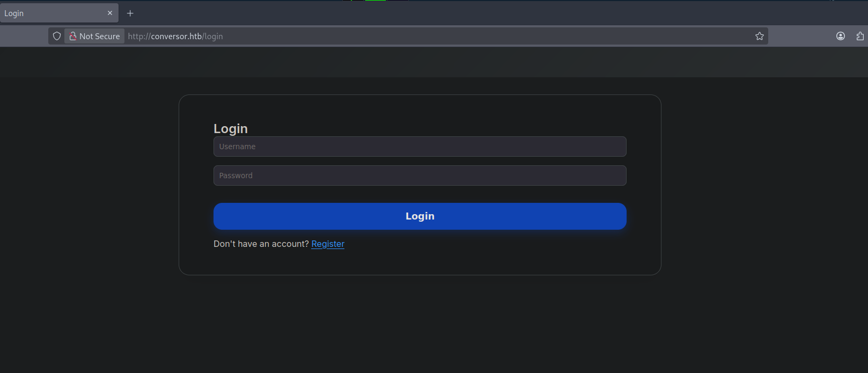Click the Not Secure label text
The height and width of the screenshot is (373, 868).
tap(100, 36)
